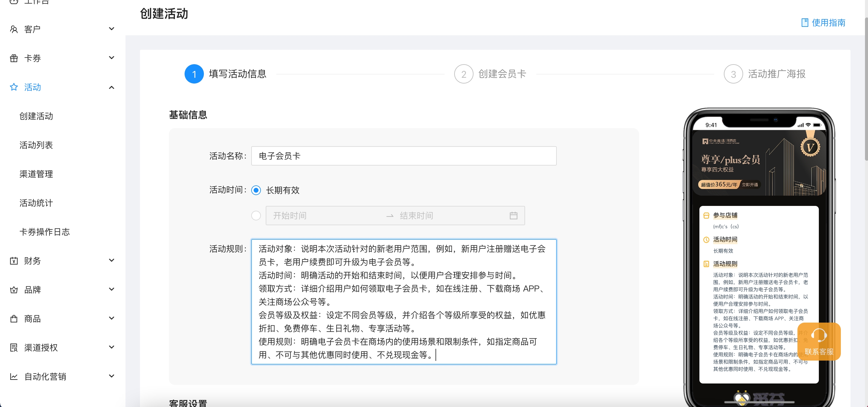Click the 客户 person icon in the sidebar
Screen dimensions: 868x407
(14, 29)
